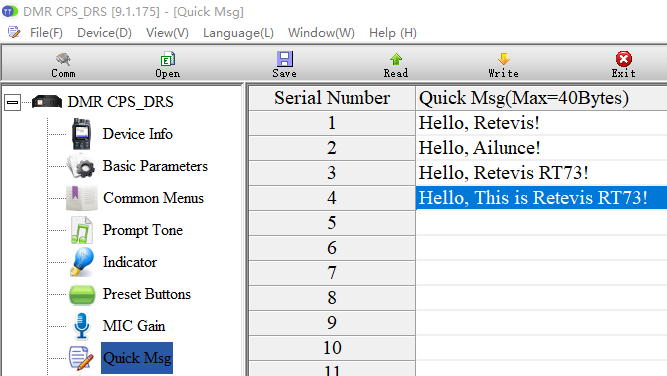
Task: Select row header number 8
Action: (x=332, y=298)
